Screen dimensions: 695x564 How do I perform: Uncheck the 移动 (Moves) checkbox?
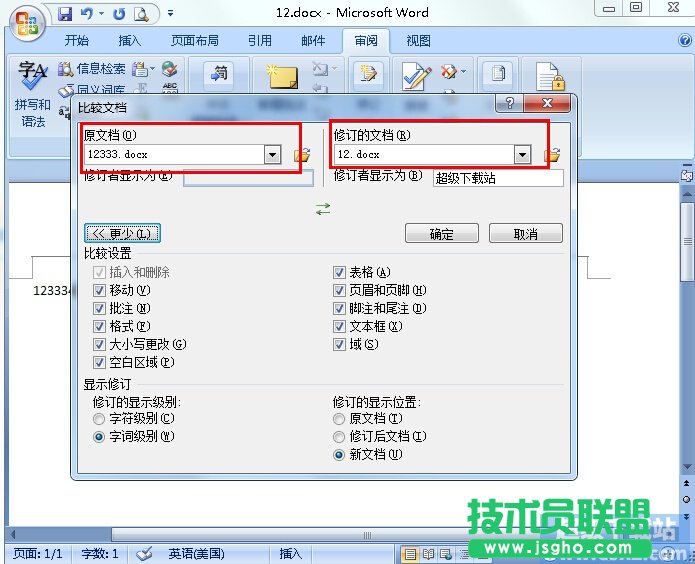99,290
